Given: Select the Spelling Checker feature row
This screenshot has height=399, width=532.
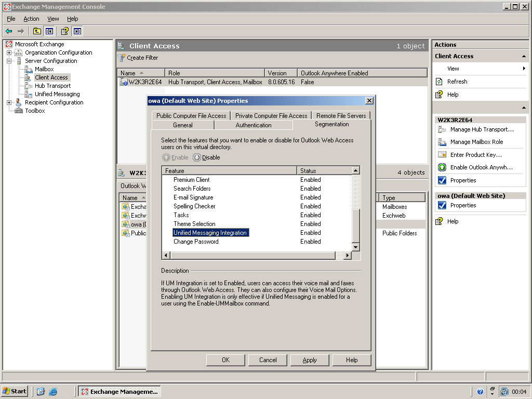Looking at the screenshot, I should 194,206.
